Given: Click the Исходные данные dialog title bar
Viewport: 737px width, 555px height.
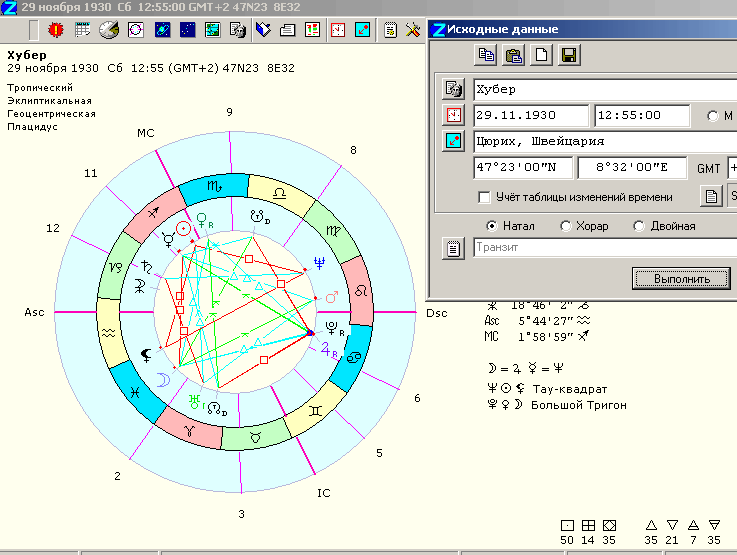Looking at the screenshot, I should (x=583, y=29).
